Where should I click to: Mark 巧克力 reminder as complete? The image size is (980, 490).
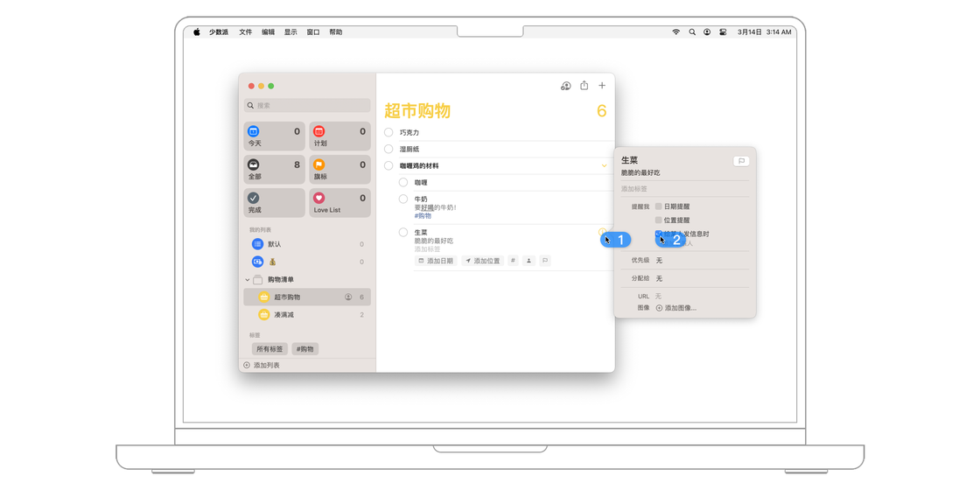click(x=388, y=132)
